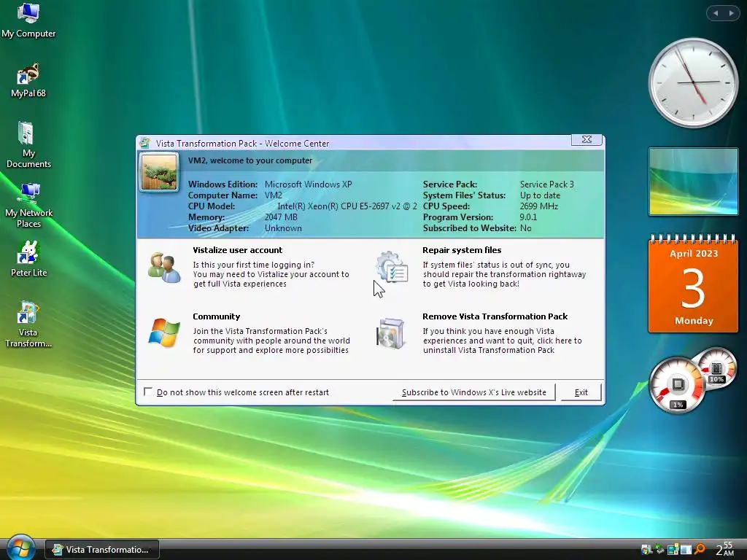Click 'VM2, welcome to your computer' header
Screen dimensions: 747x560
250,160
